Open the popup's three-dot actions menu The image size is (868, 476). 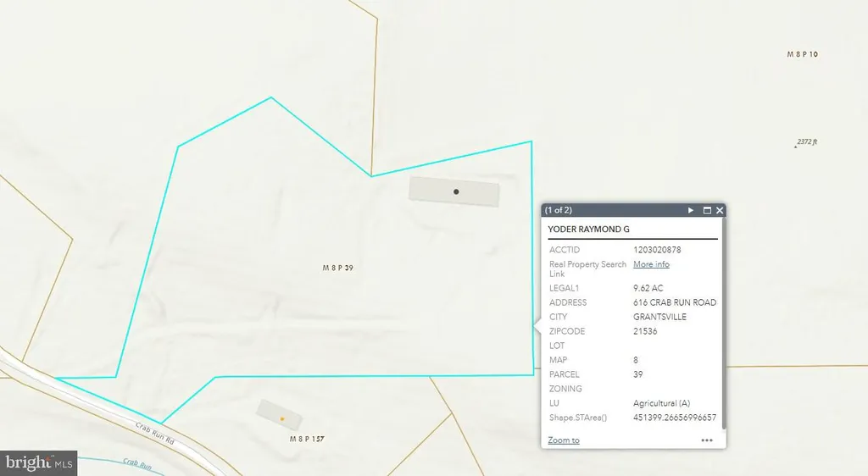point(707,440)
